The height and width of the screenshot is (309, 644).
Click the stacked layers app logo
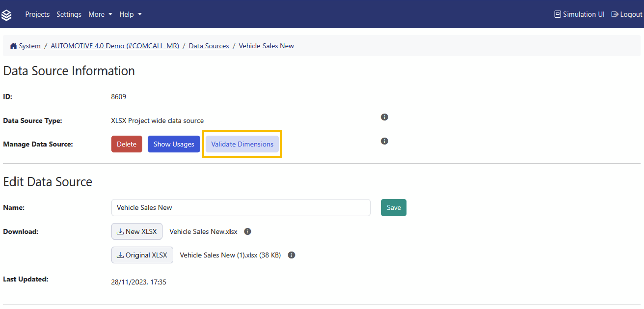pyautogui.click(x=6, y=15)
